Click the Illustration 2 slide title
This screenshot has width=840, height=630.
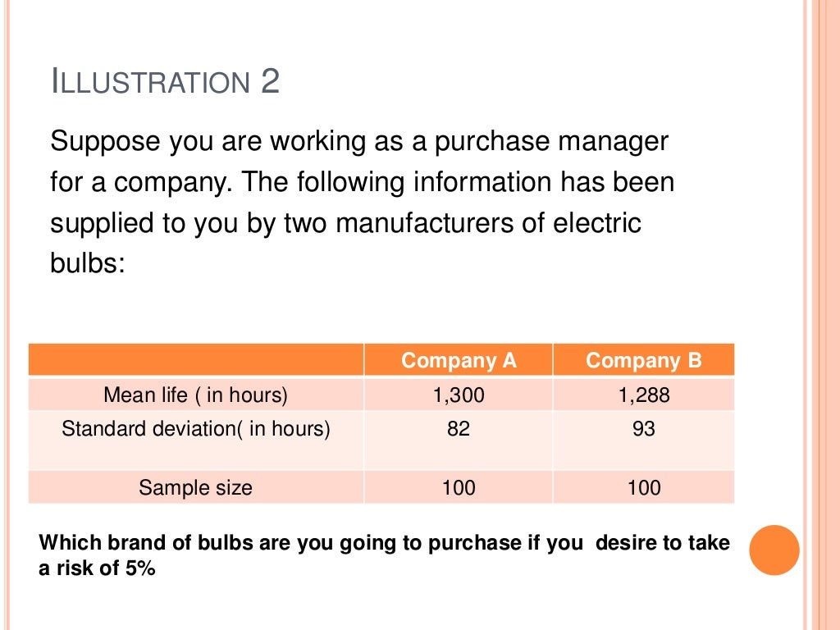point(165,81)
